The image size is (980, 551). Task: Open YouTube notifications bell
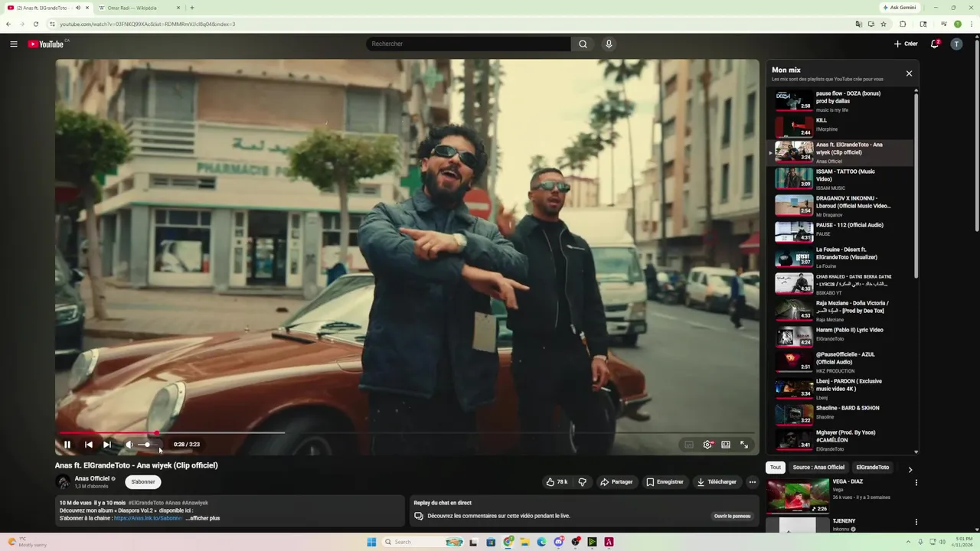coord(935,44)
